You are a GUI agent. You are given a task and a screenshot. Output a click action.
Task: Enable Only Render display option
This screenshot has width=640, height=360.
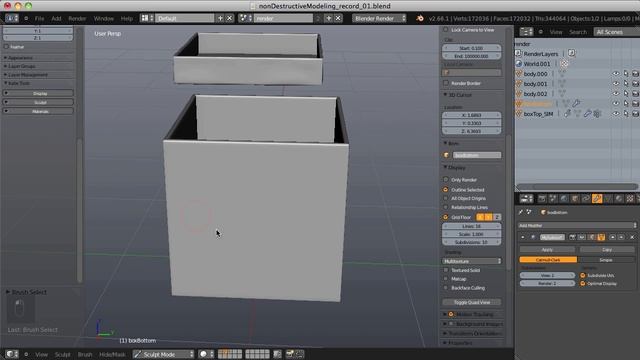pos(446,180)
